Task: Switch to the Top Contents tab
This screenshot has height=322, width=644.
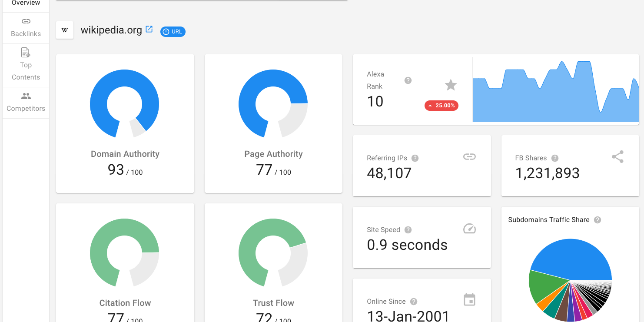Action: point(26,65)
